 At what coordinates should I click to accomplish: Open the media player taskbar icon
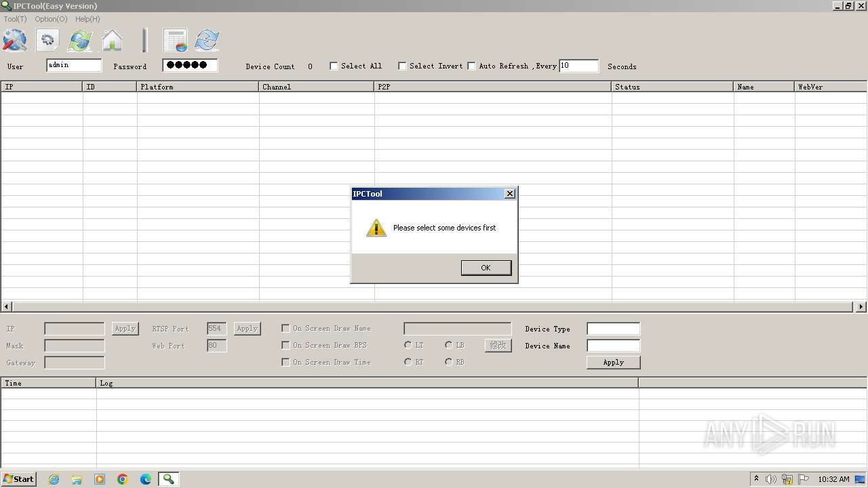tap(100, 479)
